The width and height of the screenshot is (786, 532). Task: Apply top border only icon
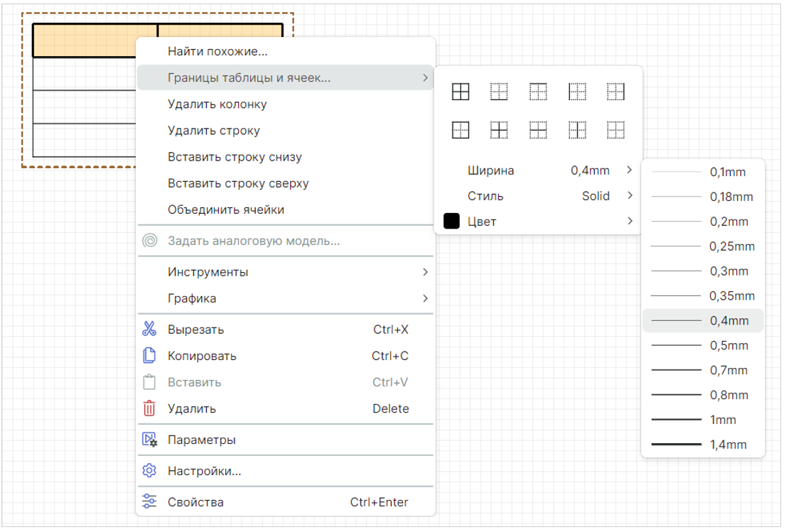(x=539, y=92)
